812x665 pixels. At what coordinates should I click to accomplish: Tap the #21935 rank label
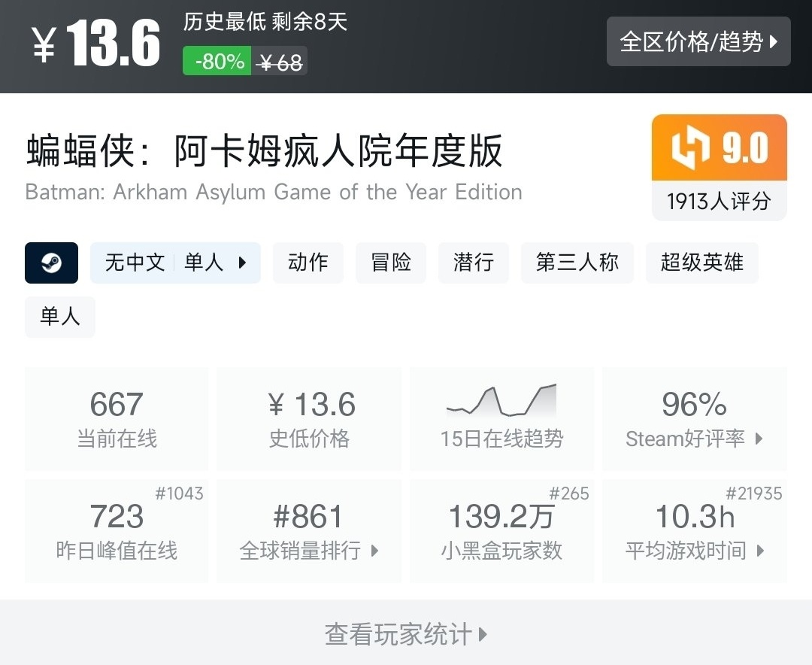pyautogui.click(x=753, y=493)
